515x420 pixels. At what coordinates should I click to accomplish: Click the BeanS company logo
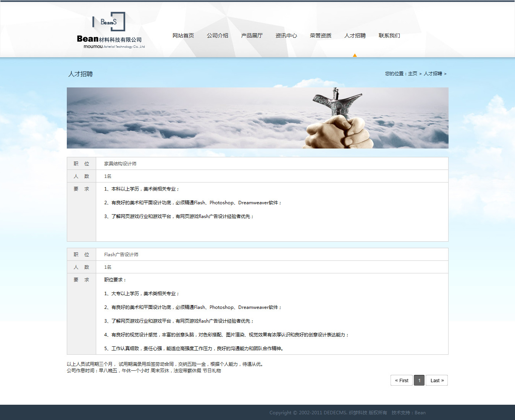tap(110, 31)
